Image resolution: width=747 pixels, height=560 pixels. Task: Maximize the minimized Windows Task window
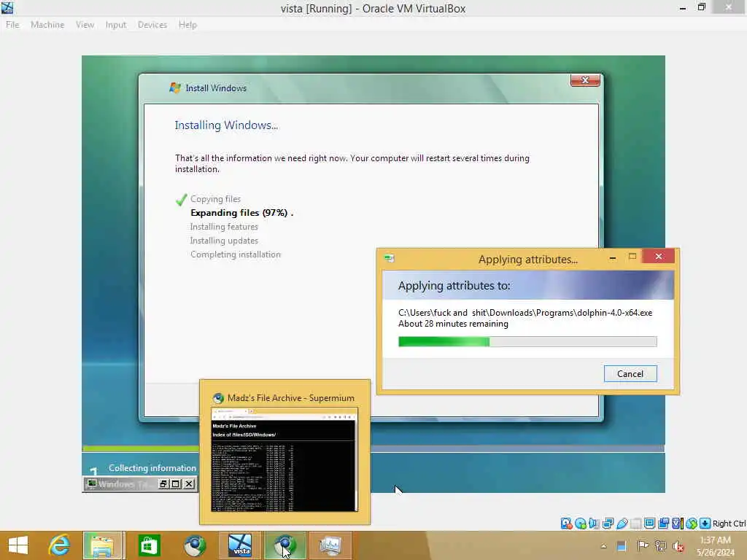pyautogui.click(x=176, y=484)
